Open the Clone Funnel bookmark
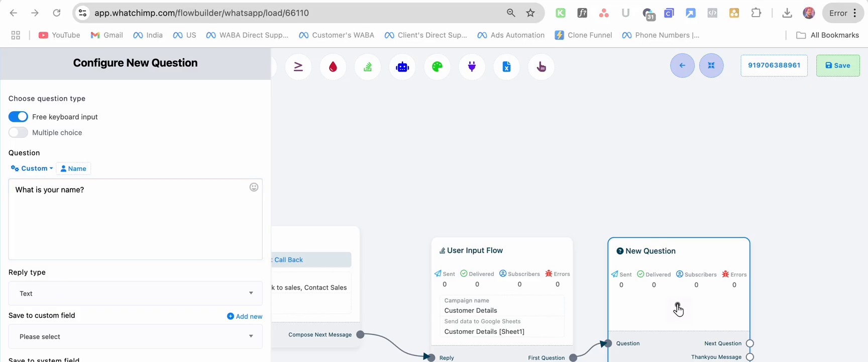Viewport: 868px width, 362px height. point(583,35)
